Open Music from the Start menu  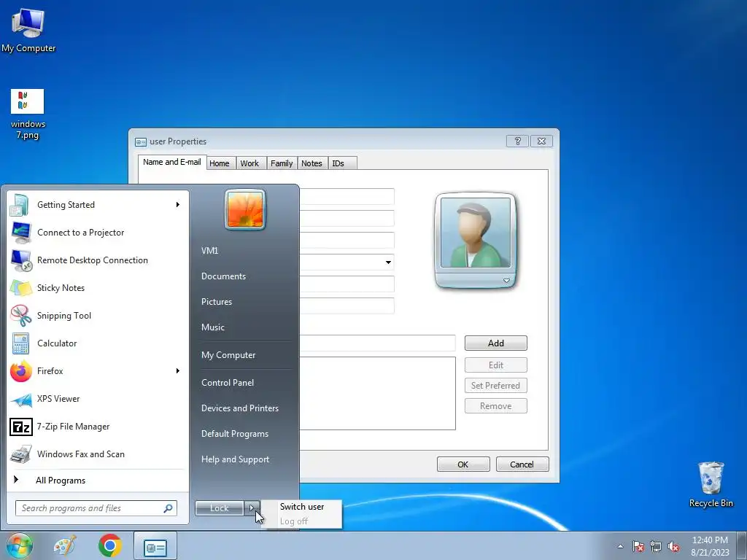pyautogui.click(x=213, y=327)
